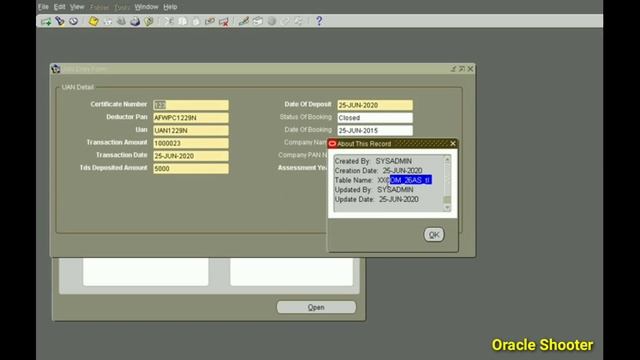Viewport: 640px width, 360px height.
Task: Open Find using the flashlight icon
Action: [60, 21]
